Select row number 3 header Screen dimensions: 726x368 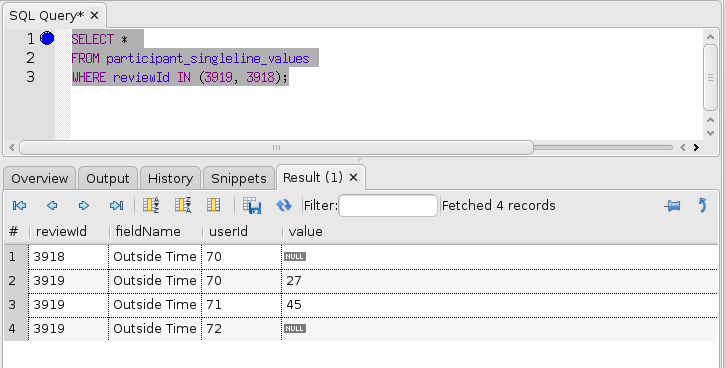coord(16,305)
